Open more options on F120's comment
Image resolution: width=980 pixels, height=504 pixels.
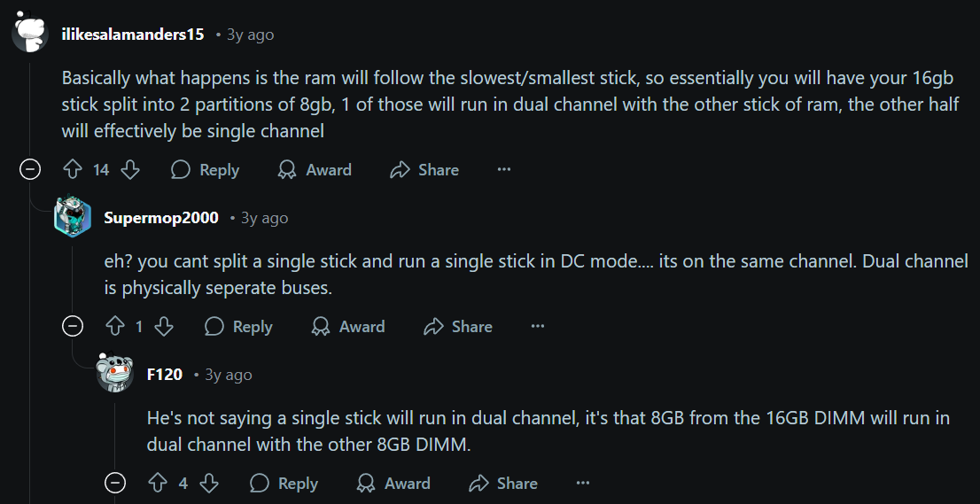[582, 484]
